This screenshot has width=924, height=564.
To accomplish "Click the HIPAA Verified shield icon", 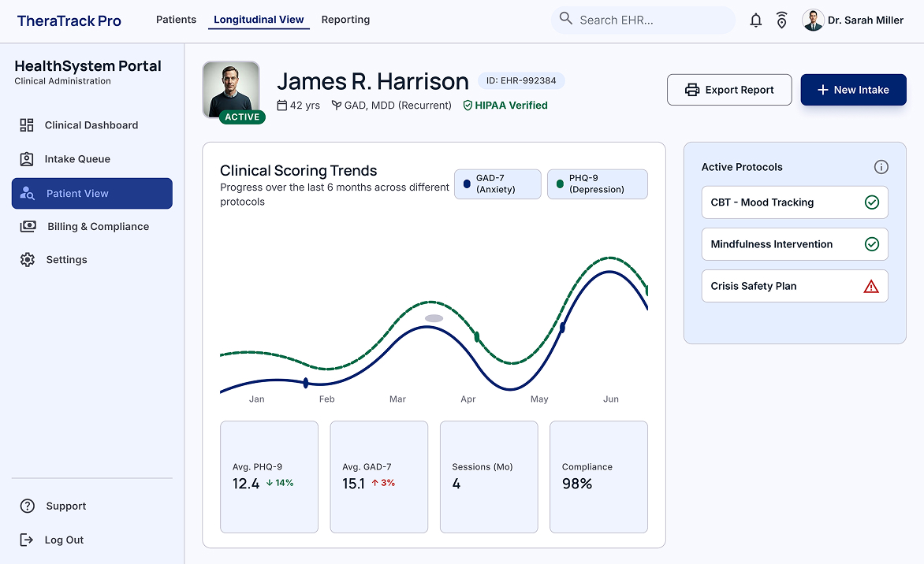I will coord(468,106).
